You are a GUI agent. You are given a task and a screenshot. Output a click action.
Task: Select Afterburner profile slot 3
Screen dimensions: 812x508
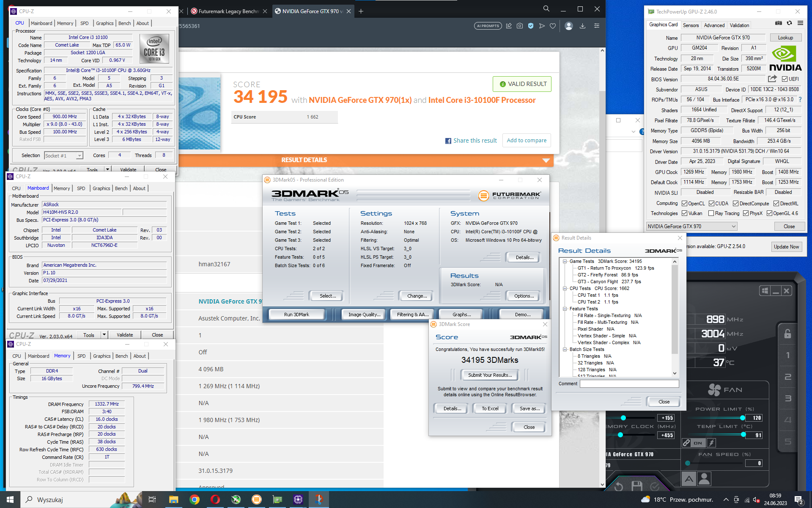[x=787, y=398]
